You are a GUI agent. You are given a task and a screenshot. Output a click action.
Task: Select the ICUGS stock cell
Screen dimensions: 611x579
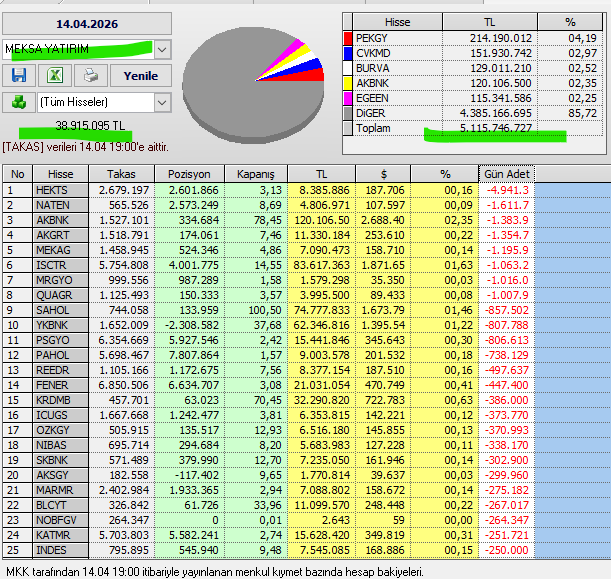(x=60, y=415)
